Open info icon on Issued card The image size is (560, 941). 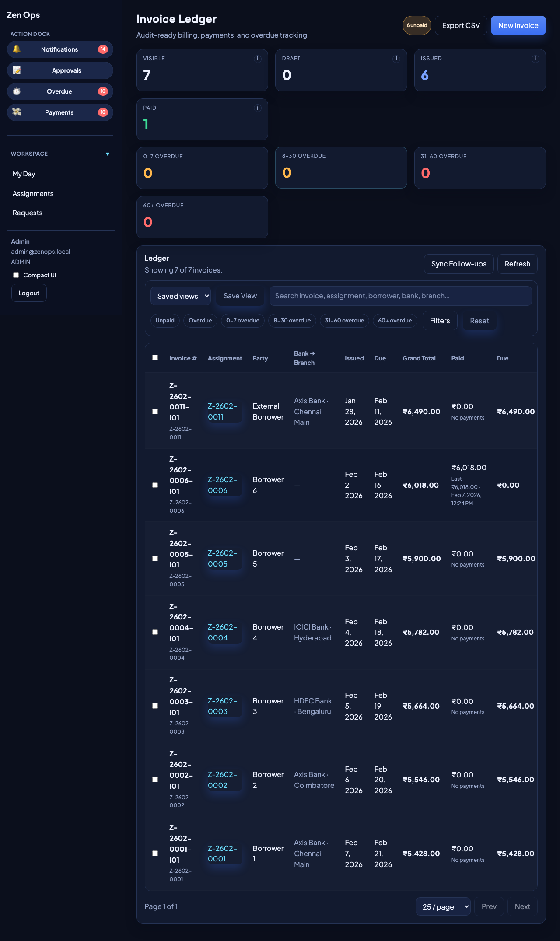[x=535, y=59]
